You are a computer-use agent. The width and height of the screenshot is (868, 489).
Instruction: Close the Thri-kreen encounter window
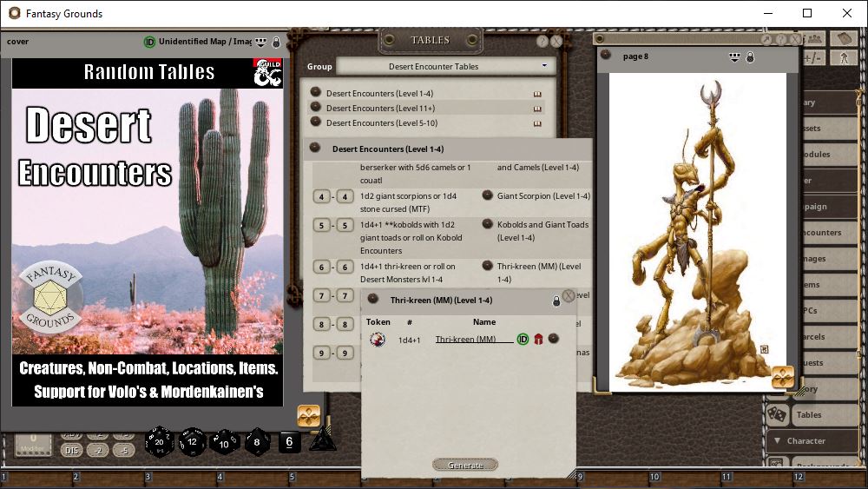[x=569, y=295]
